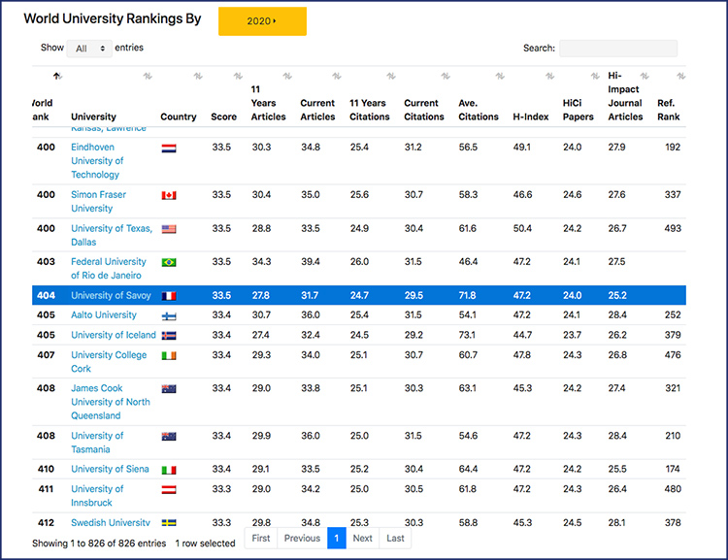Sort by Ref. Rank column icon
This screenshot has width=728, height=560.
[x=680, y=76]
